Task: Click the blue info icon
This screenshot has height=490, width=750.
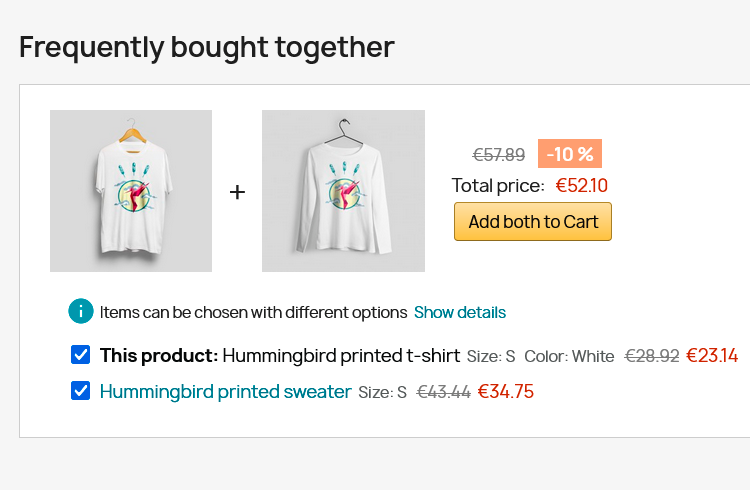Action: click(81, 312)
